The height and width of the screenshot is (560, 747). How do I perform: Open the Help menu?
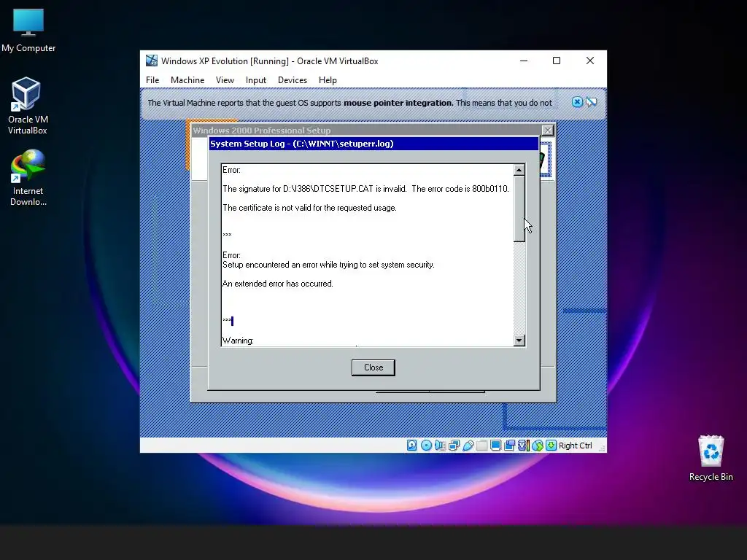[x=328, y=80]
